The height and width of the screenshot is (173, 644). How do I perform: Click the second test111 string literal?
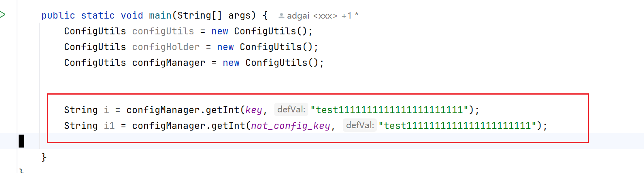457,126
